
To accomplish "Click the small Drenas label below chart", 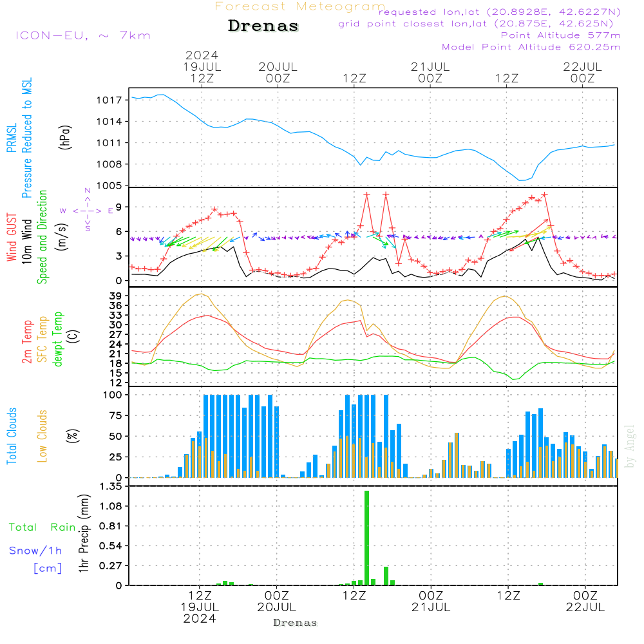I will (295, 623).
